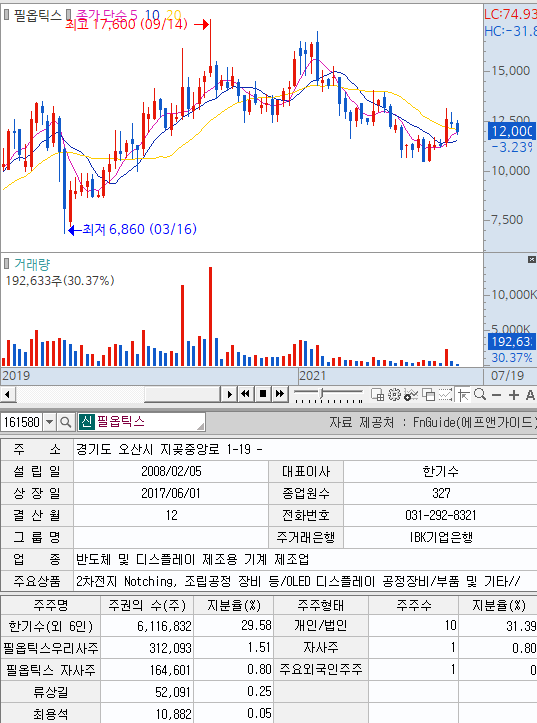Click the 주주명 column header
The image size is (537, 723).
pos(51,604)
